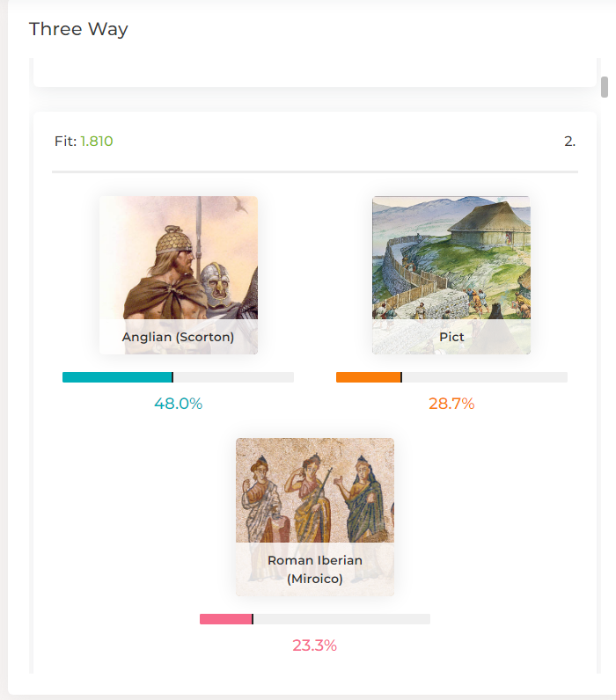Click the 28.7% Pict percentage

tap(451, 404)
